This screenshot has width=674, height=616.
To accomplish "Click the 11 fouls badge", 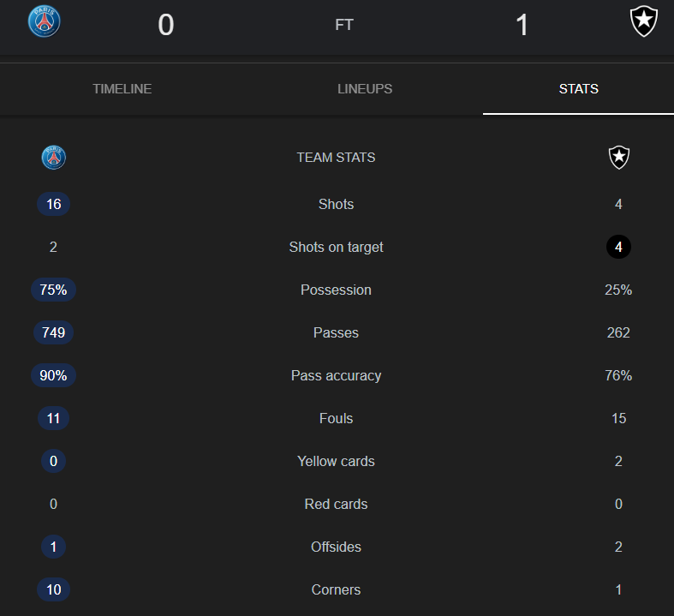I will [x=54, y=418].
